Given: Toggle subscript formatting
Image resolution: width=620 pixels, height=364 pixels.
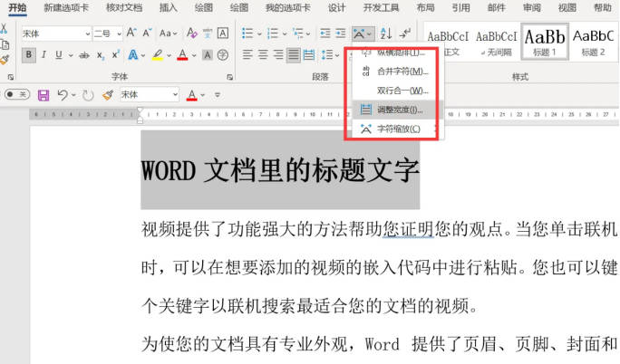Looking at the screenshot, I should point(101,55).
